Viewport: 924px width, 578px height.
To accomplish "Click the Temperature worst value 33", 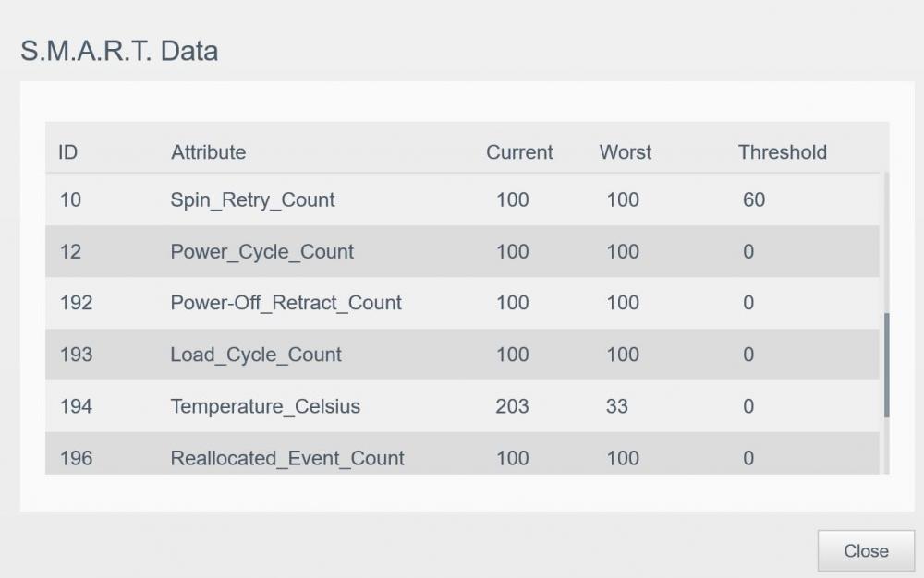I will 616,406.
